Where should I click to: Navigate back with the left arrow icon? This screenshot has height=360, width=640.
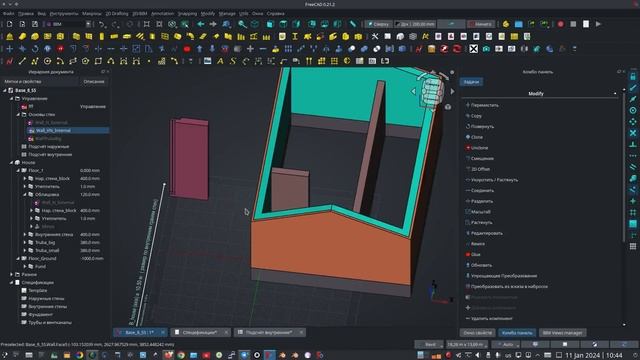click(x=200, y=24)
